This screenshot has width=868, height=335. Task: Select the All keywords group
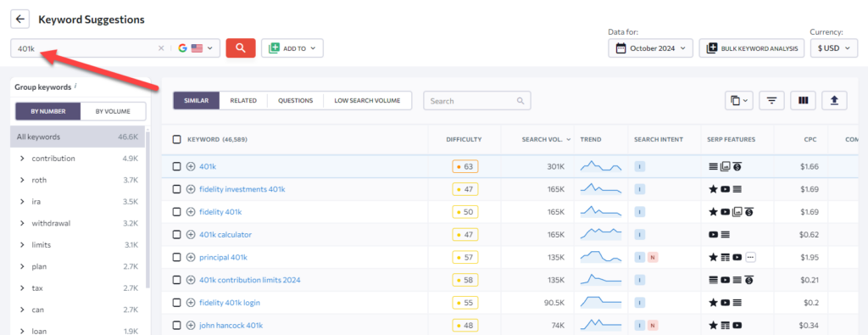pos(77,137)
